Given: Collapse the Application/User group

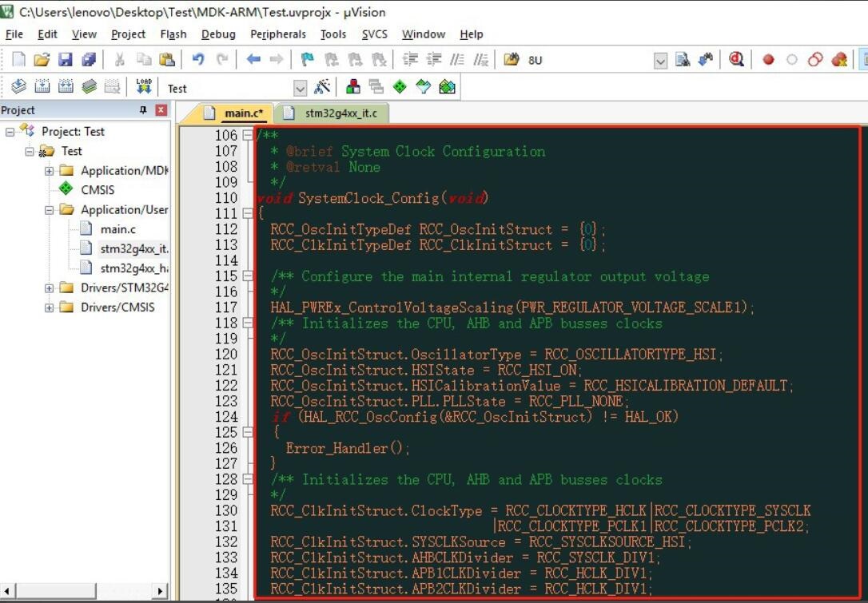Looking at the screenshot, I should pyautogui.click(x=50, y=210).
